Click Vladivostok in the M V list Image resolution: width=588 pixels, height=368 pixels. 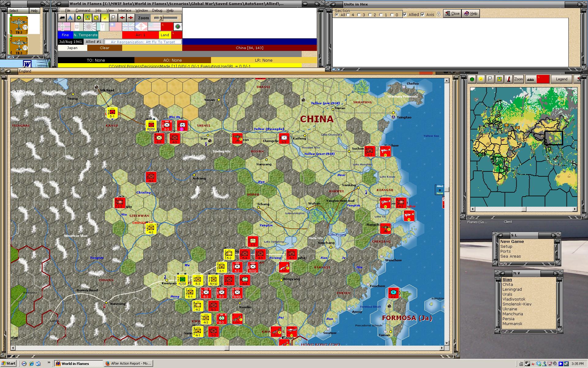tap(514, 299)
